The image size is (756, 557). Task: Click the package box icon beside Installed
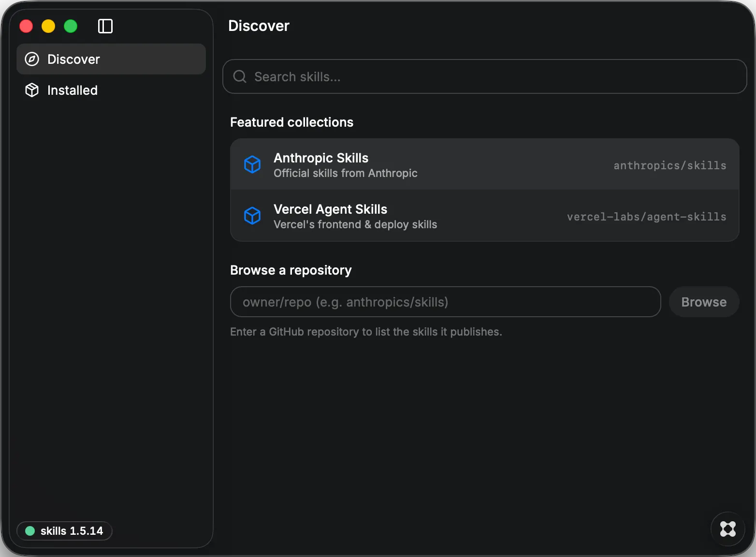coord(32,90)
